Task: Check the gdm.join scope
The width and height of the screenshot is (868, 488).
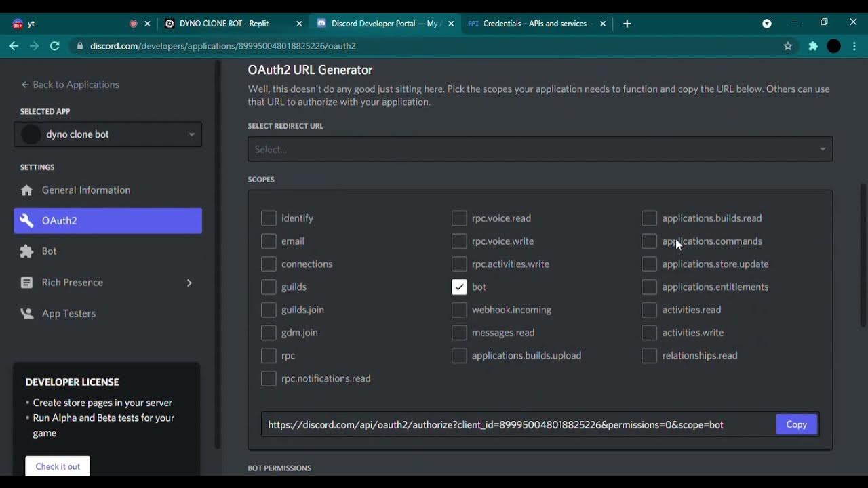Action: point(269,333)
